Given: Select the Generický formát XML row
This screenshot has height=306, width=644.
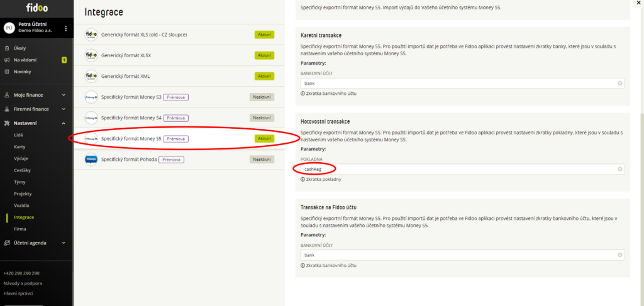Looking at the screenshot, I should [x=179, y=76].
